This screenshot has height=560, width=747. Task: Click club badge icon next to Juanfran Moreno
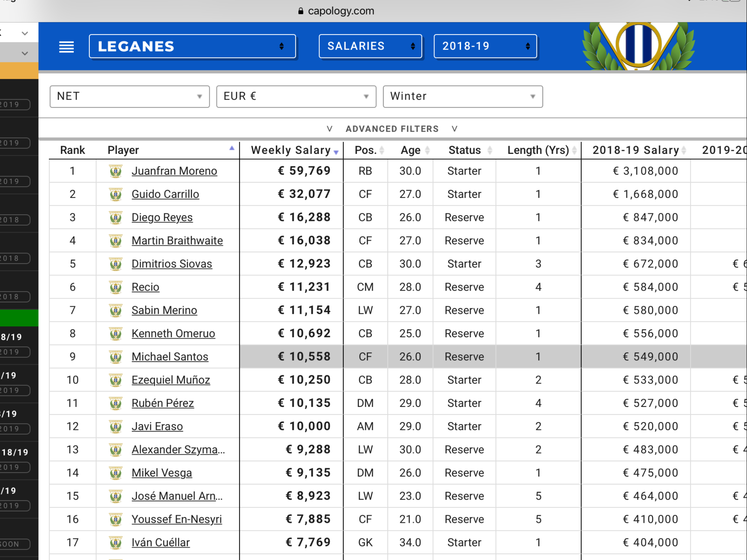(x=116, y=171)
